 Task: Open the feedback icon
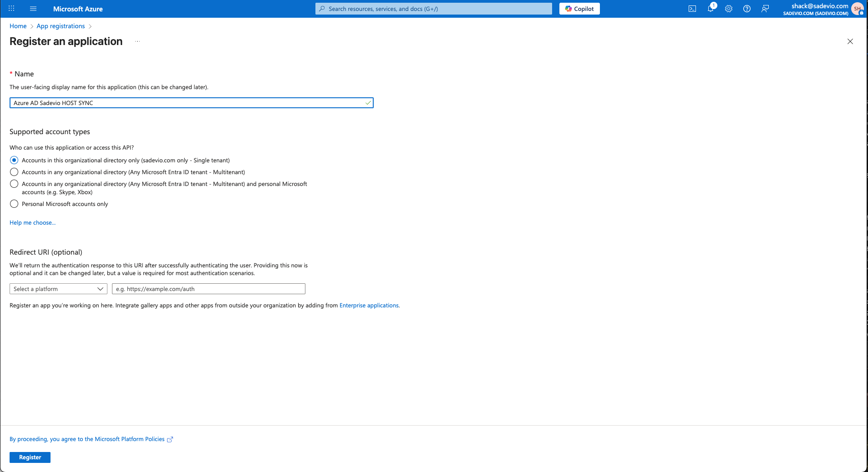pos(765,9)
